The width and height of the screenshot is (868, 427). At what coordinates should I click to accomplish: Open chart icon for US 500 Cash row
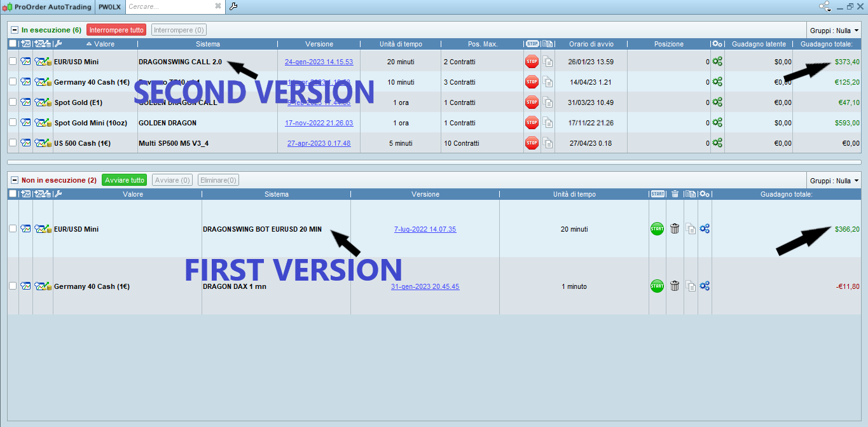(25, 143)
